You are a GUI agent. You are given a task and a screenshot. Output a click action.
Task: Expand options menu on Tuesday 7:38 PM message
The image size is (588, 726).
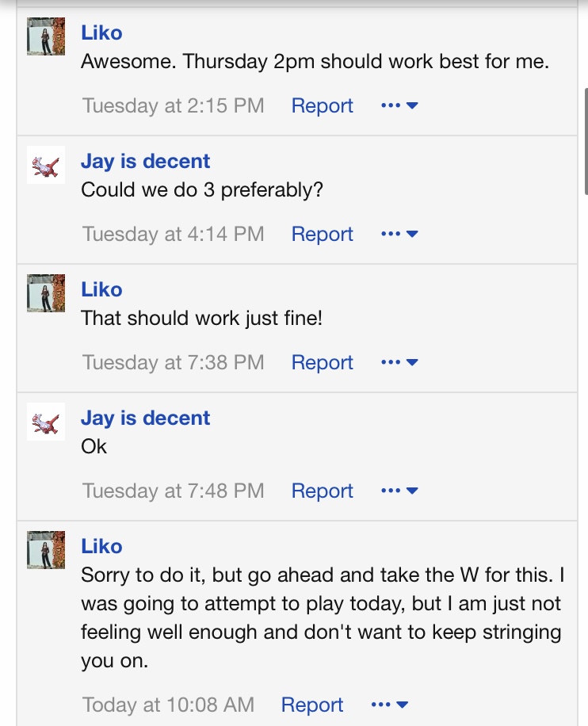pos(399,362)
